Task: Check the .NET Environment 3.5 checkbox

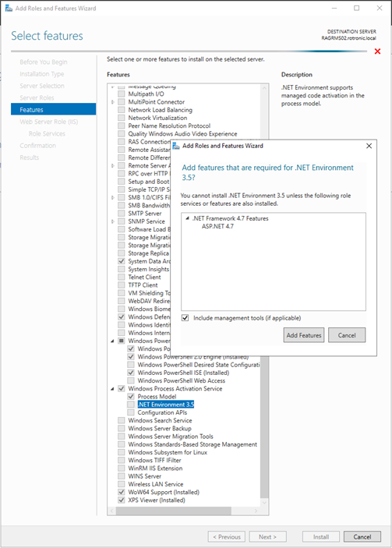Action: (131, 405)
